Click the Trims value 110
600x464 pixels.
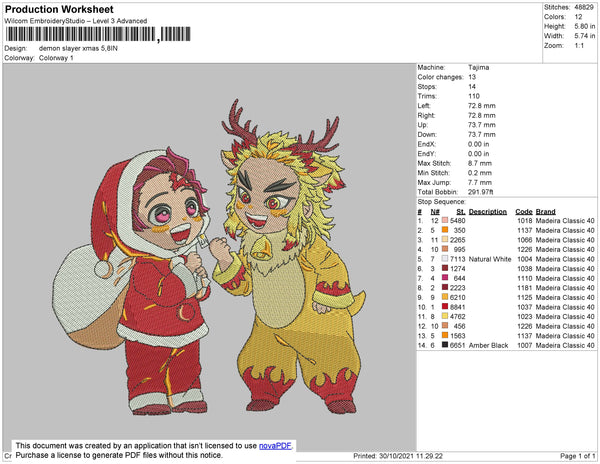pyautogui.click(x=474, y=96)
